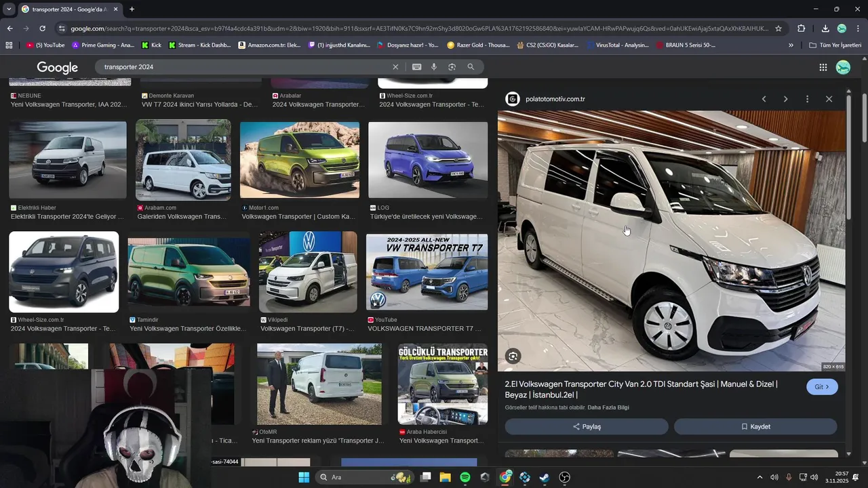The width and height of the screenshot is (868, 488).
Task: Go to next image in preview panel
Action: (785, 99)
